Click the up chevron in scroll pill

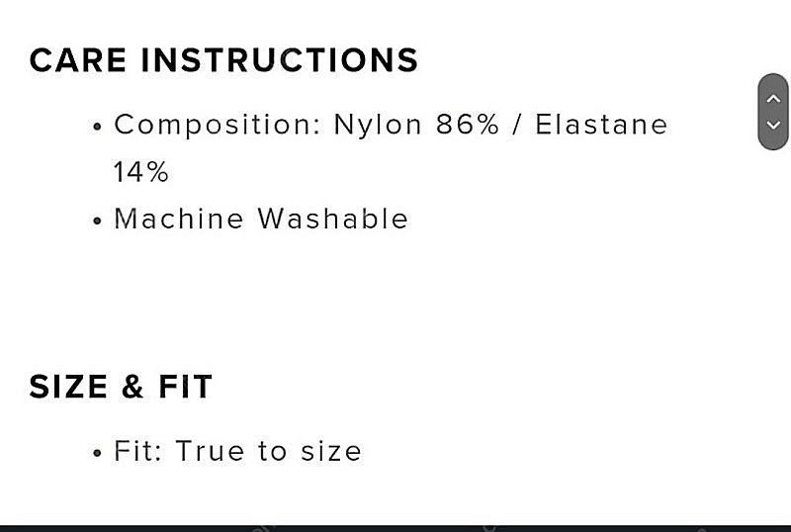pos(773,99)
